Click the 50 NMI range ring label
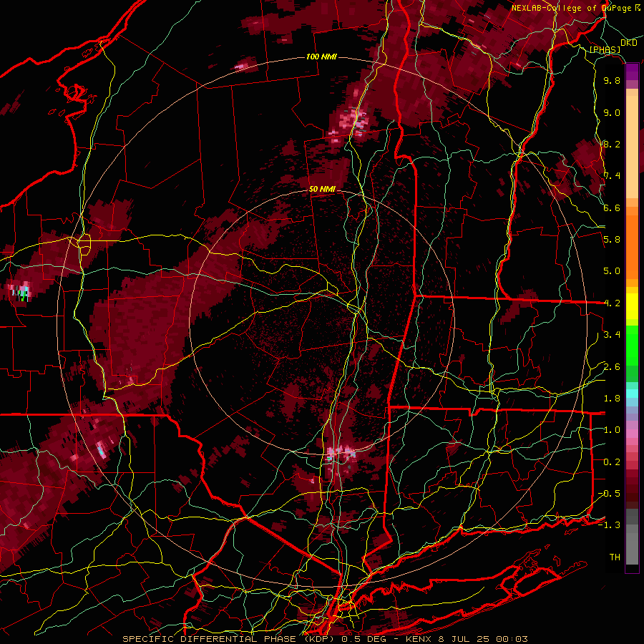The width and height of the screenshot is (644, 644). pos(322,190)
